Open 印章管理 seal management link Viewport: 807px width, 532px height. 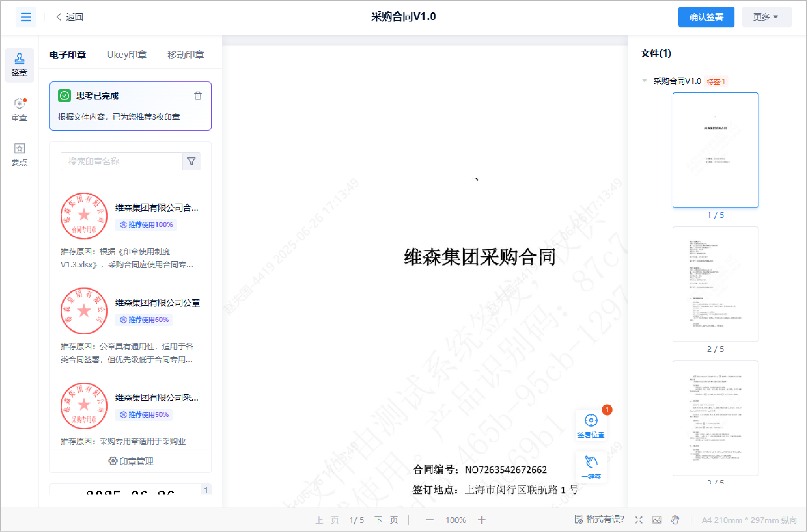click(131, 461)
